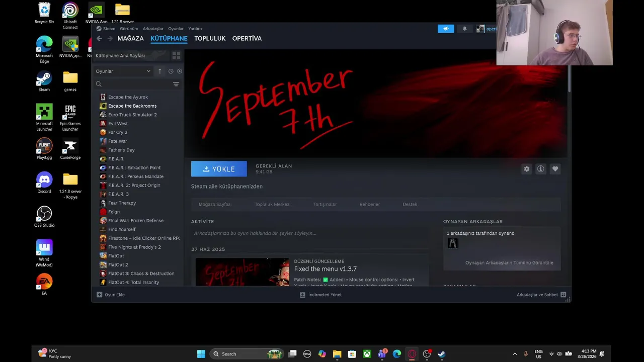Open Epic Games Launcher desktop icon

70,117
